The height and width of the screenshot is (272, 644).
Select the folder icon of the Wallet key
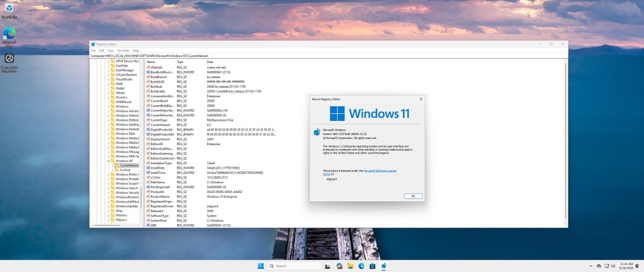click(x=113, y=88)
